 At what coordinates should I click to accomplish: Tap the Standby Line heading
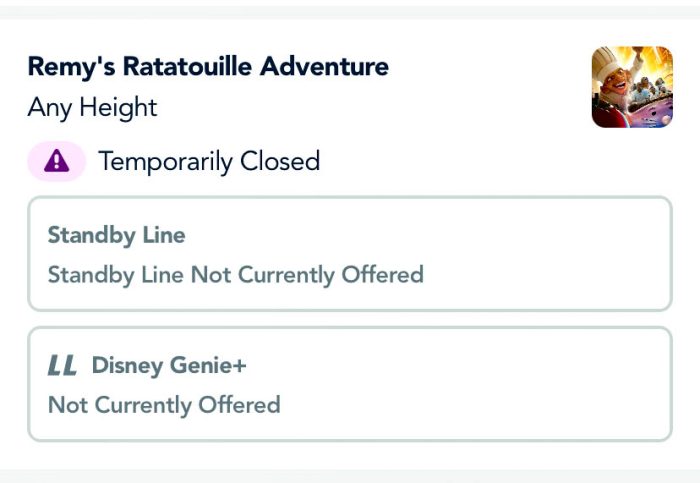point(116,236)
